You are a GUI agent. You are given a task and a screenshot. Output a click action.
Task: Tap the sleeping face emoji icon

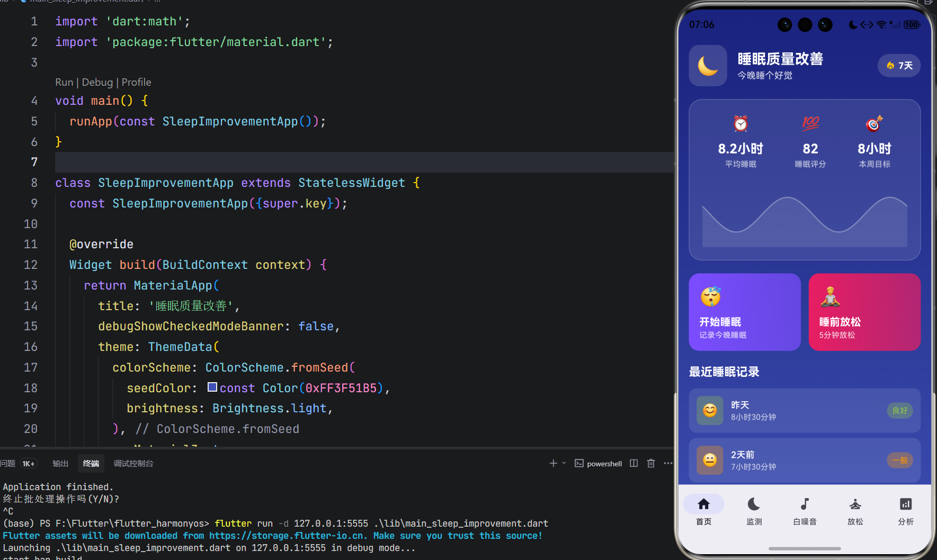(x=711, y=297)
